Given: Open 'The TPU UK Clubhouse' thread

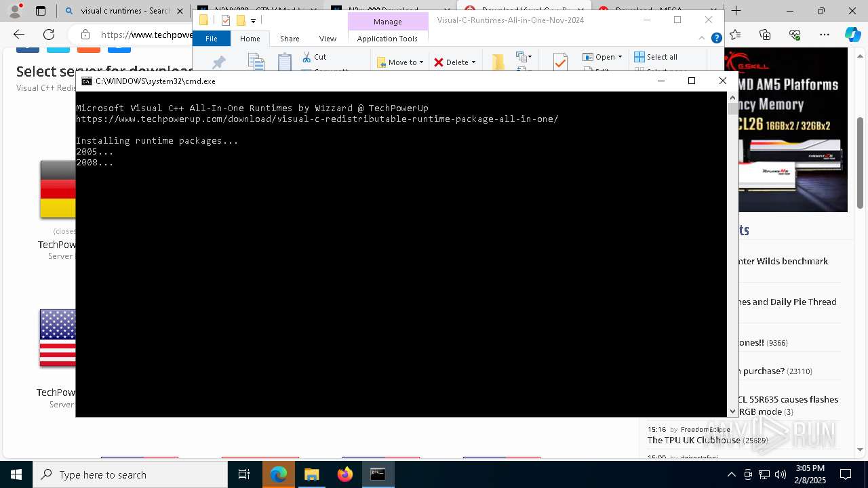Looking at the screenshot, I should pyautogui.click(x=694, y=440).
